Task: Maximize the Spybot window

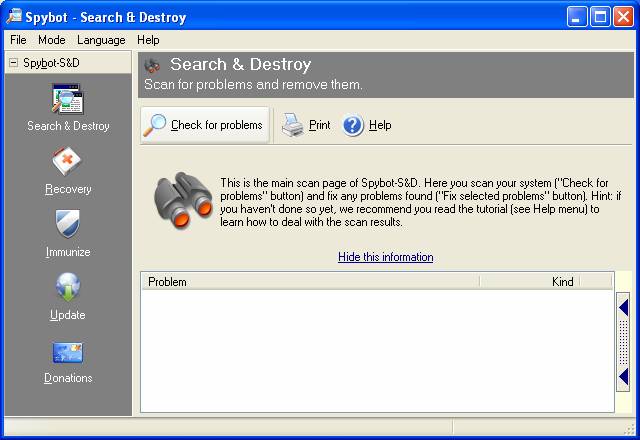Action: (600, 17)
